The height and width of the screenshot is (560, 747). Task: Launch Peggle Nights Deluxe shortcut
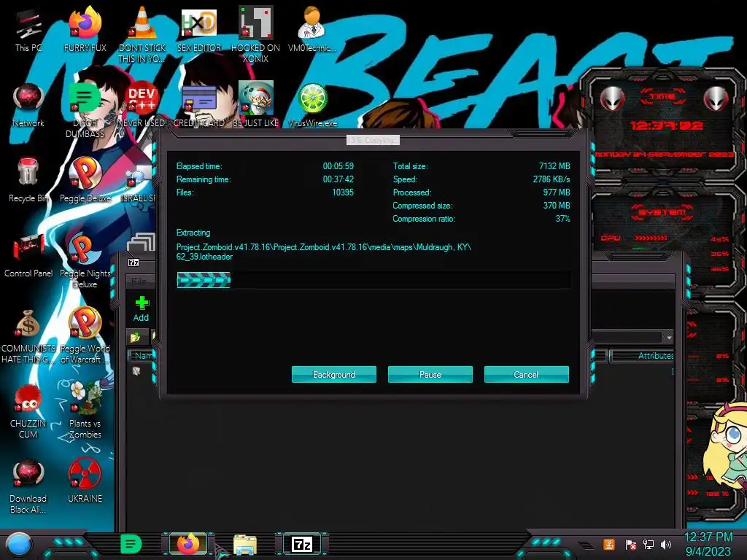pyautogui.click(x=85, y=260)
